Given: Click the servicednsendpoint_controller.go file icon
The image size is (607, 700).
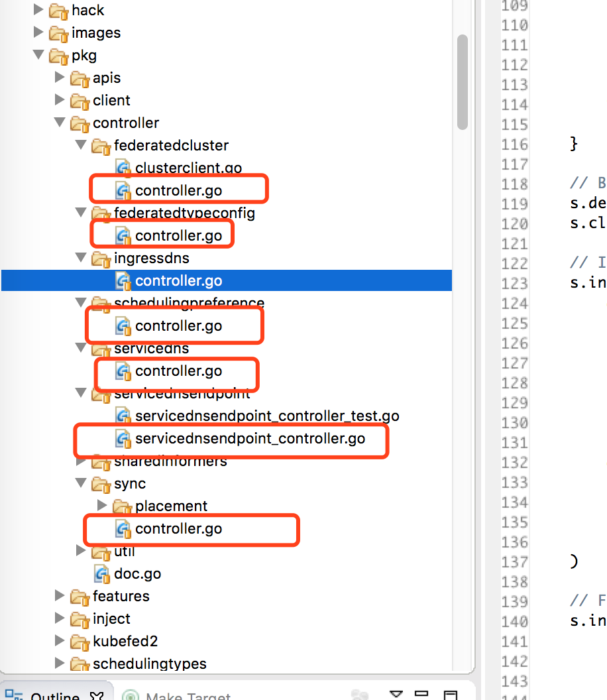Looking at the screenshot, I should click(123, 439).
